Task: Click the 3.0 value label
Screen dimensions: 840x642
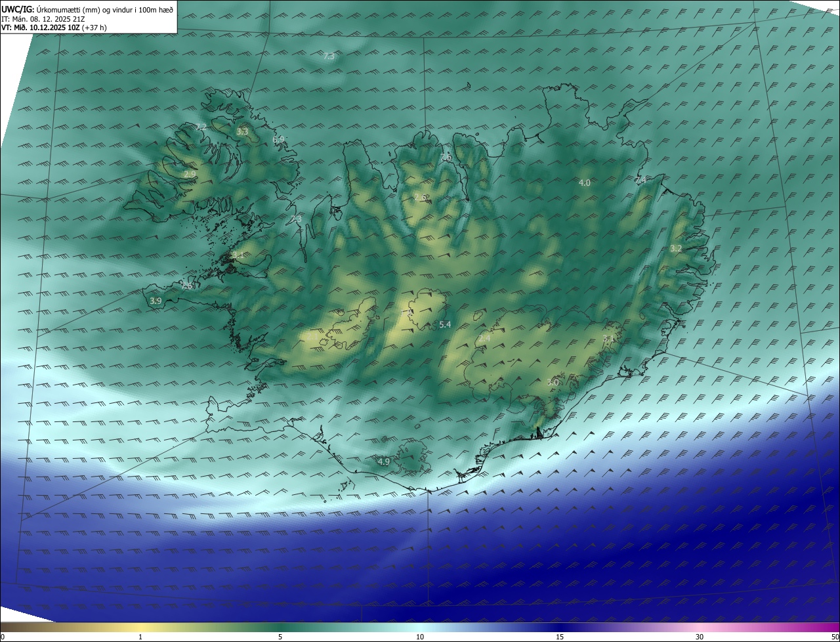Action: tap(553, 383)
